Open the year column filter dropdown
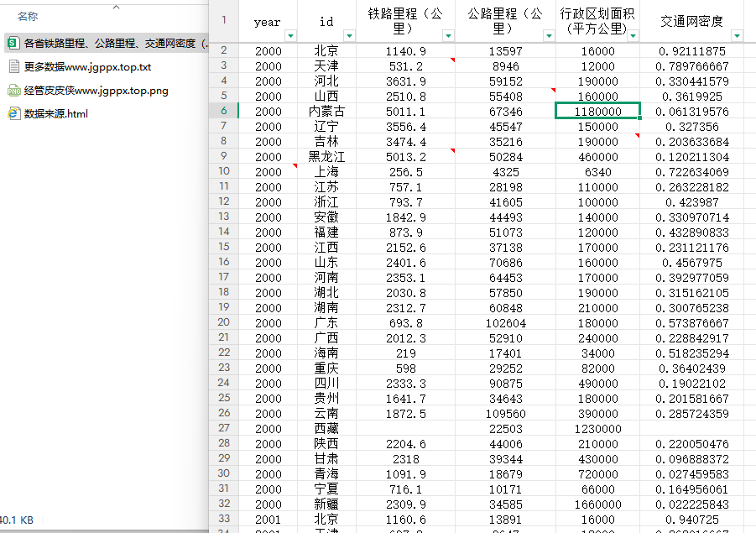The width and height of the screenshot is (756, 533). pos(290,36)
